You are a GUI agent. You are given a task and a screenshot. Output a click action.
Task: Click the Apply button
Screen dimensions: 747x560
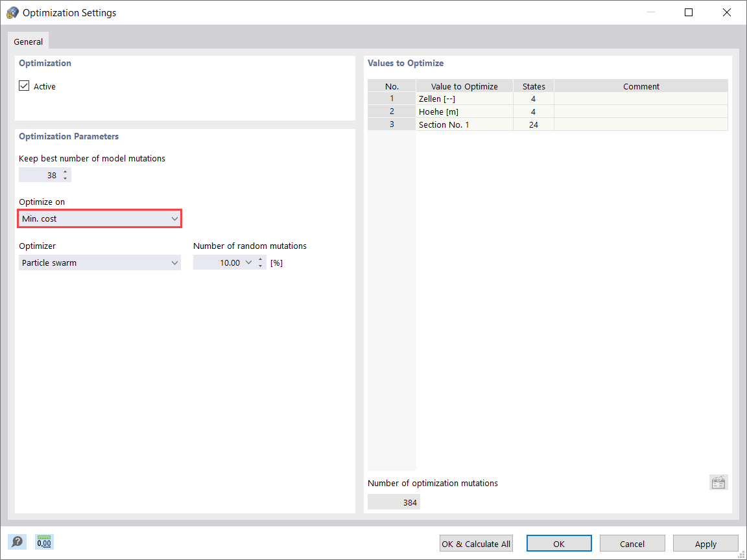click(x=705, y=543)
